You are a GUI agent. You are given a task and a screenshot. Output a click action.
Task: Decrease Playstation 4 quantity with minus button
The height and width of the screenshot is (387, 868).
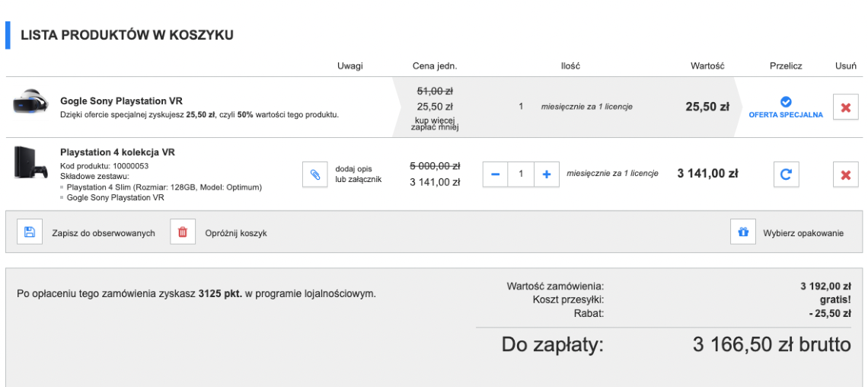pos(496,174)
